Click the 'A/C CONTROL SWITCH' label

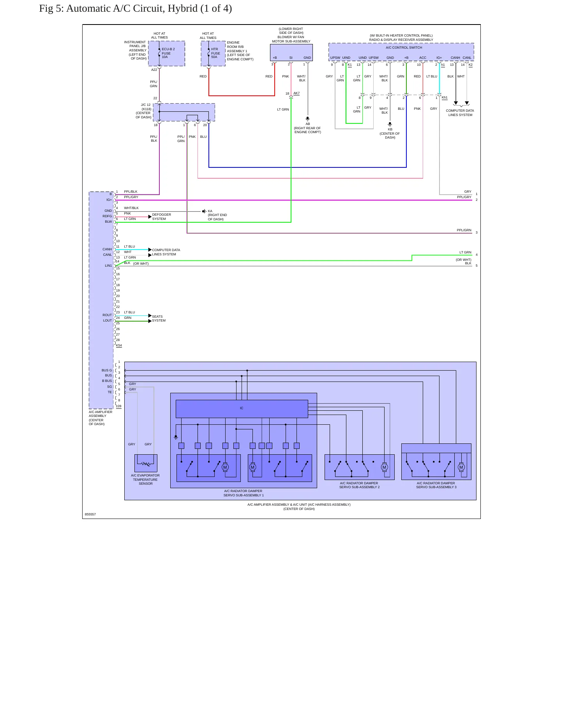[404, 47]
